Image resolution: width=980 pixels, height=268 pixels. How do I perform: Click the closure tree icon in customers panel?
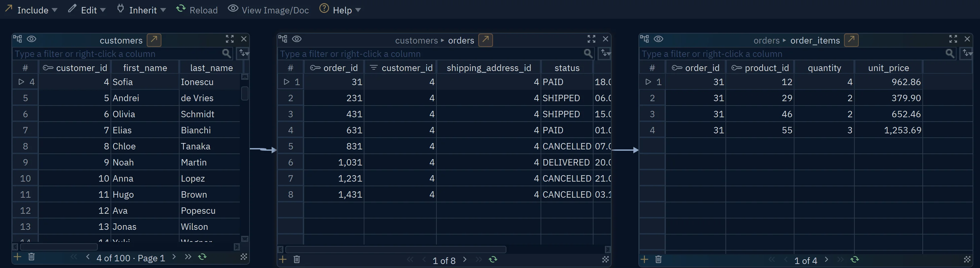point(17,39)
